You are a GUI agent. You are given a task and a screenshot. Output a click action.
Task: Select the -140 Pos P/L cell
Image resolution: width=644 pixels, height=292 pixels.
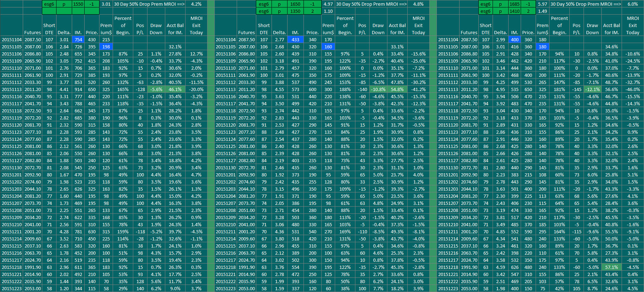pyautogui.click(x=363, y=90)
